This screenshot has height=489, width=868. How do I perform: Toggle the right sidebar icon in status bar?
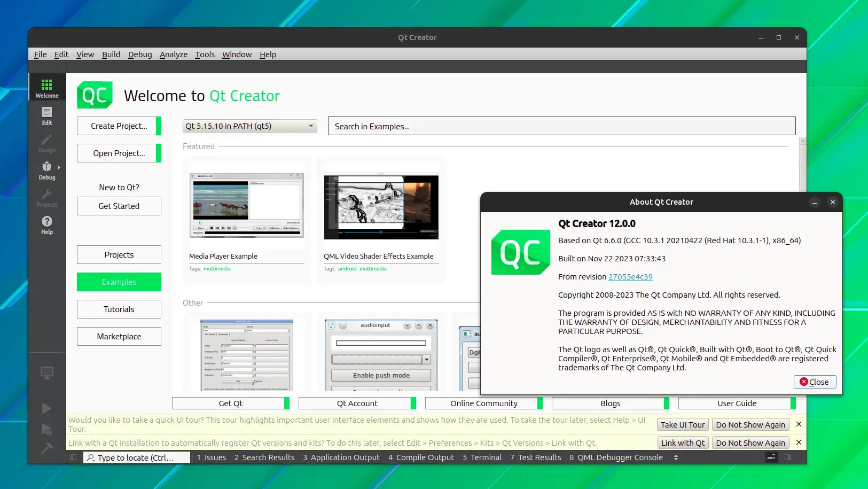[788, 457]
